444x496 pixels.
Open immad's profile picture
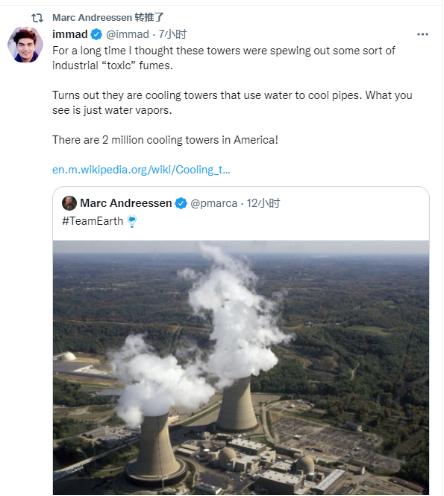point(25,45)
